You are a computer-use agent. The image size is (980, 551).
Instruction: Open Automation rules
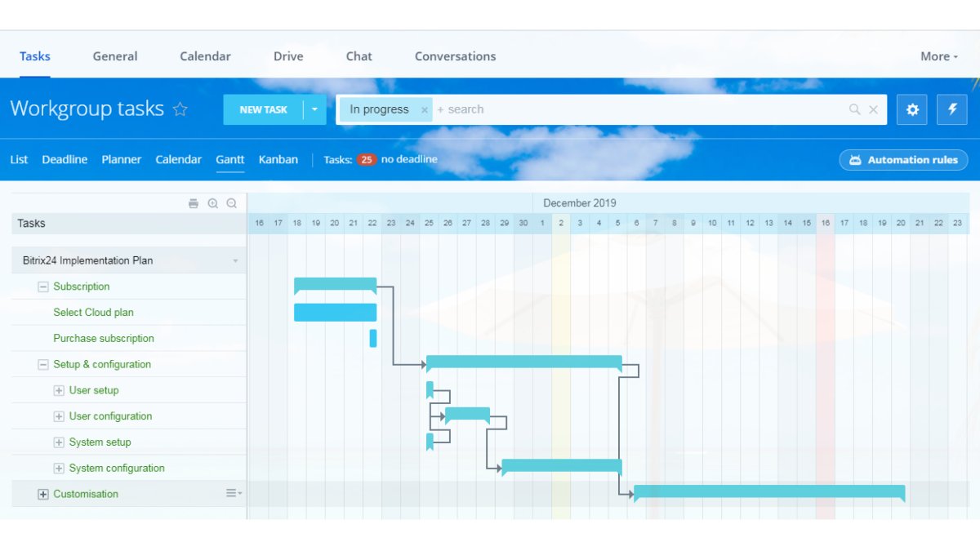pyautogui.click(x=903, y=160)
